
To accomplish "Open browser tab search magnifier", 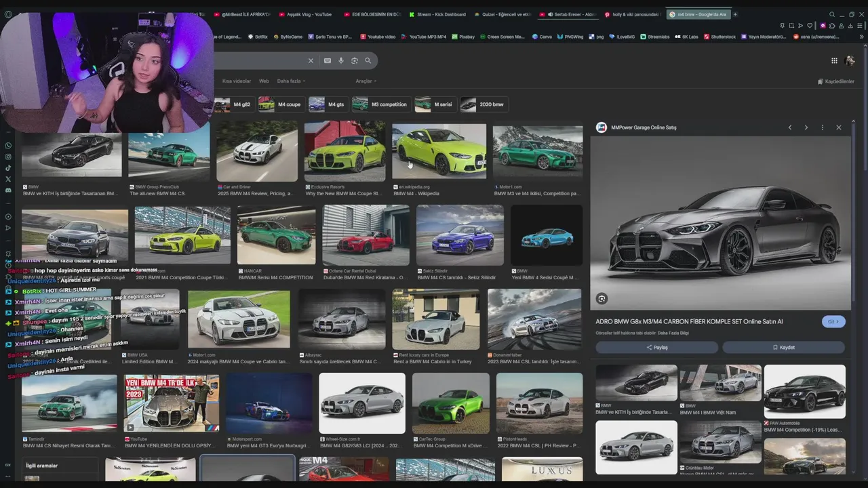I will (832, 14).
